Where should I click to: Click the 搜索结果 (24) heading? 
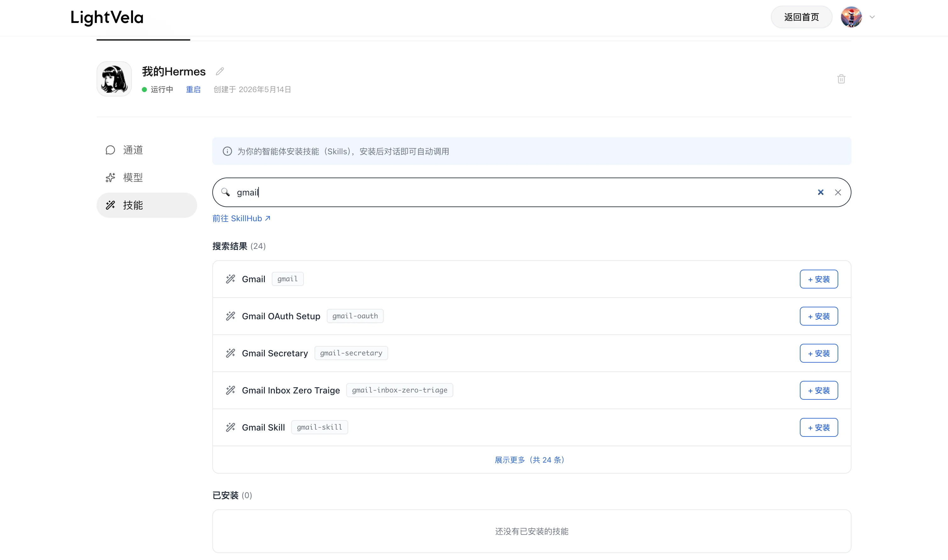click(x=239, y=246)
